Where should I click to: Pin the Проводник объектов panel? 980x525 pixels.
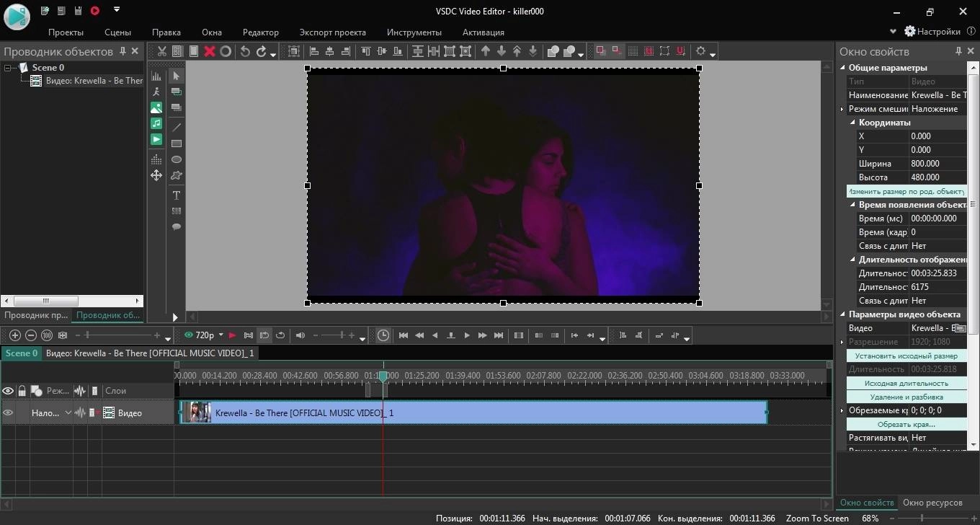(122, 52)
